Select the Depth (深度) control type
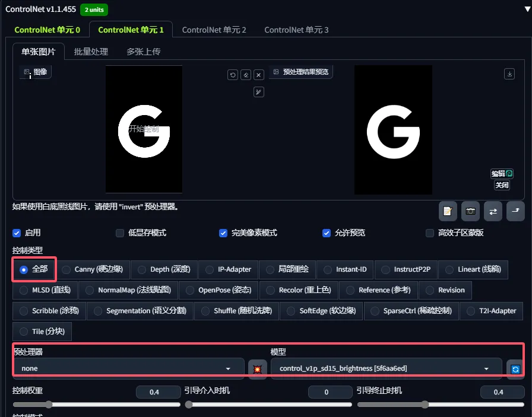 (x=164, y=269)
